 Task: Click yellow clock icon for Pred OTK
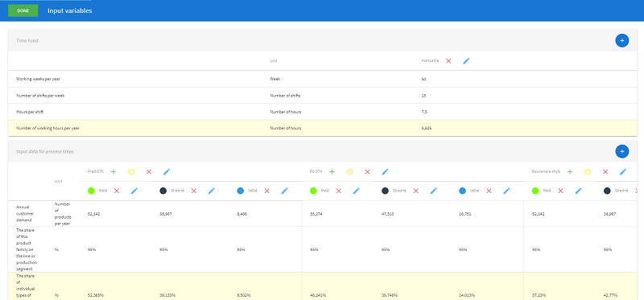click(131, 171)
